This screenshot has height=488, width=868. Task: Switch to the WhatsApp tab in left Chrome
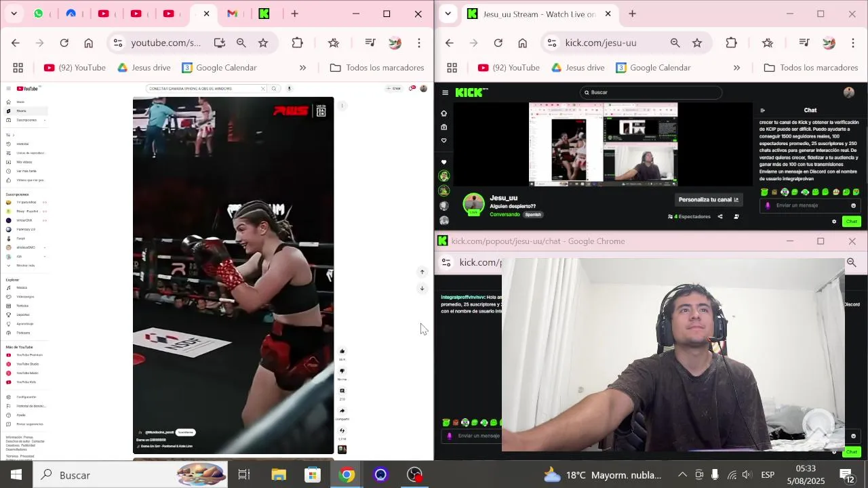coord(39,14)
